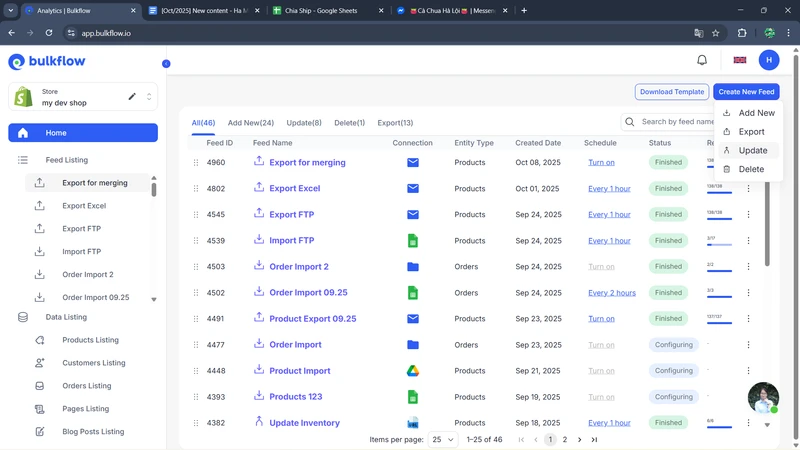The image size is (800, 450).
Task: Click the drag handle for feed 4960
Action: click(x=196, y=163)
